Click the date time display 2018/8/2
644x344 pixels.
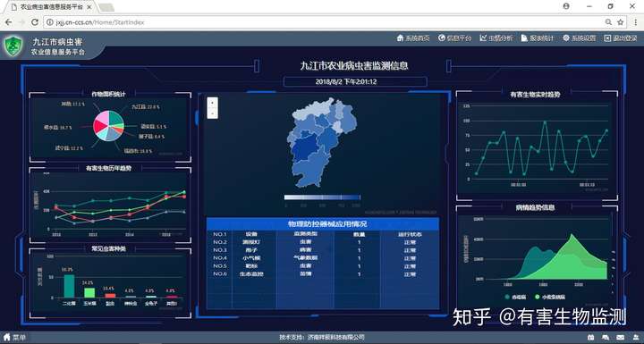tap(346, 81)
